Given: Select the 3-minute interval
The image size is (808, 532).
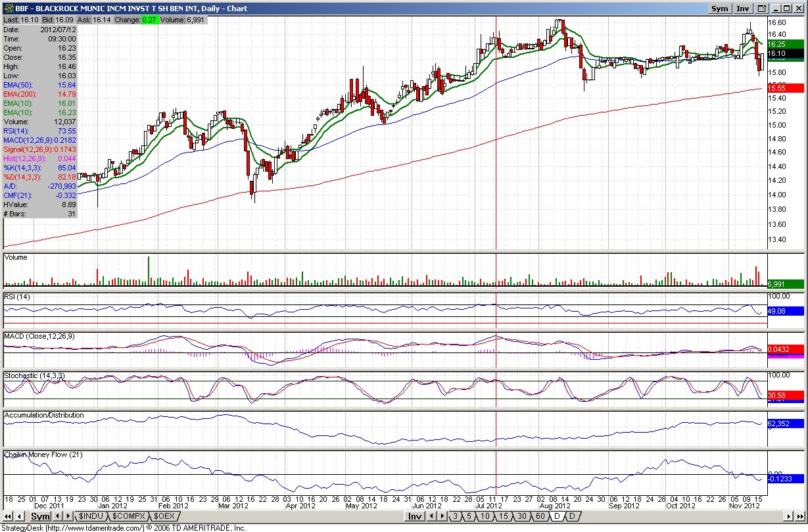Looking at the screenshot, I should (455, 516).
